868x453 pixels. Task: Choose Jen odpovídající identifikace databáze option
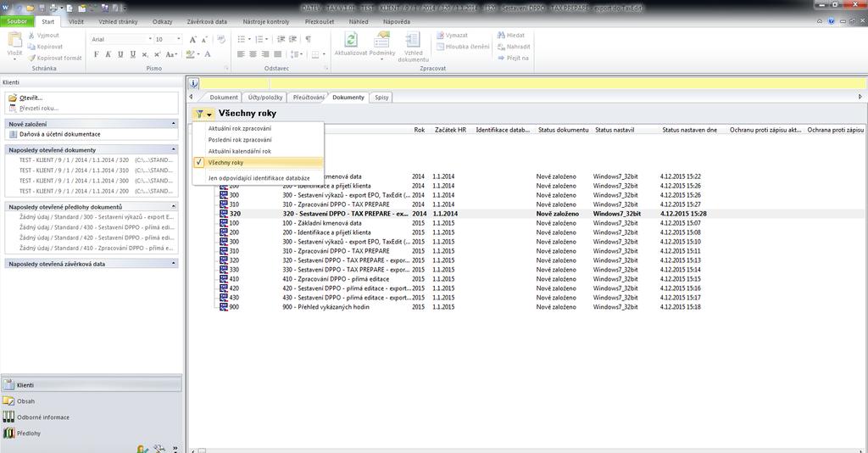(x=258, y=178)
